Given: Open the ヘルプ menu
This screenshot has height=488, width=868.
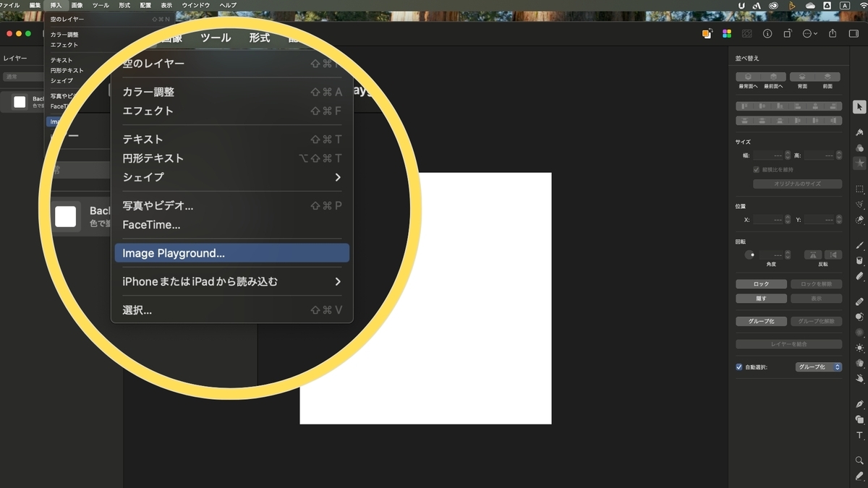Looking at the screenshot, I should point(227,5).
